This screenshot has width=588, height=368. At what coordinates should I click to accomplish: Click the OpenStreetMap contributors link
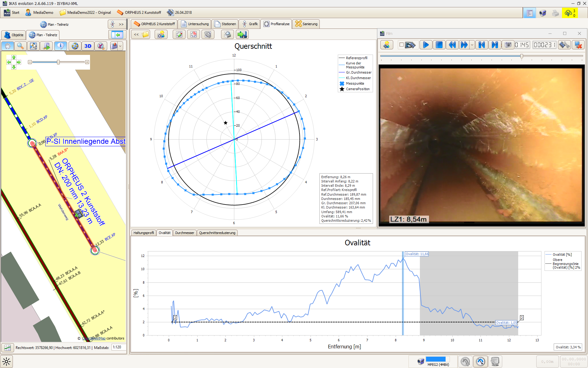(x=94, y=338)
